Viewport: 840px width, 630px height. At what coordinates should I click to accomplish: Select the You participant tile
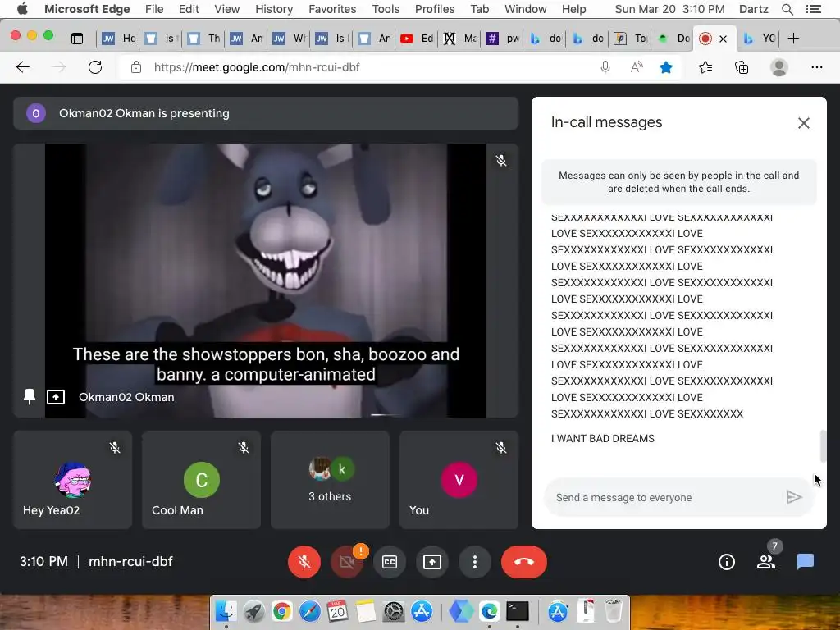[459, 479]
